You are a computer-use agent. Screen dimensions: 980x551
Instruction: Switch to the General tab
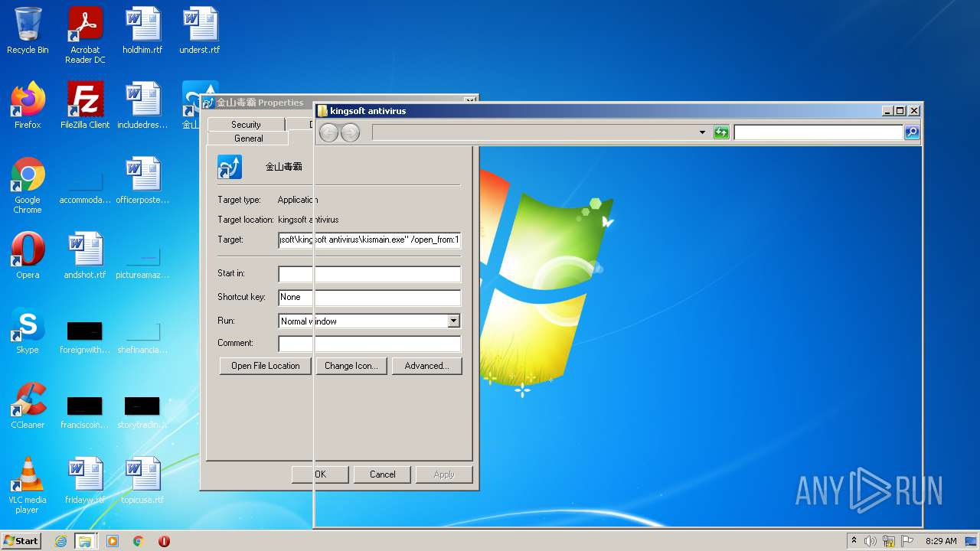[x=248, y=139]
